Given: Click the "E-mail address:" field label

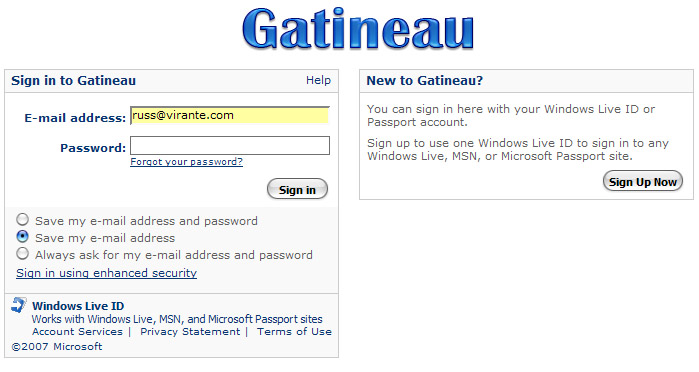Looking at the screenshot, I should click(x=75, y=118).
